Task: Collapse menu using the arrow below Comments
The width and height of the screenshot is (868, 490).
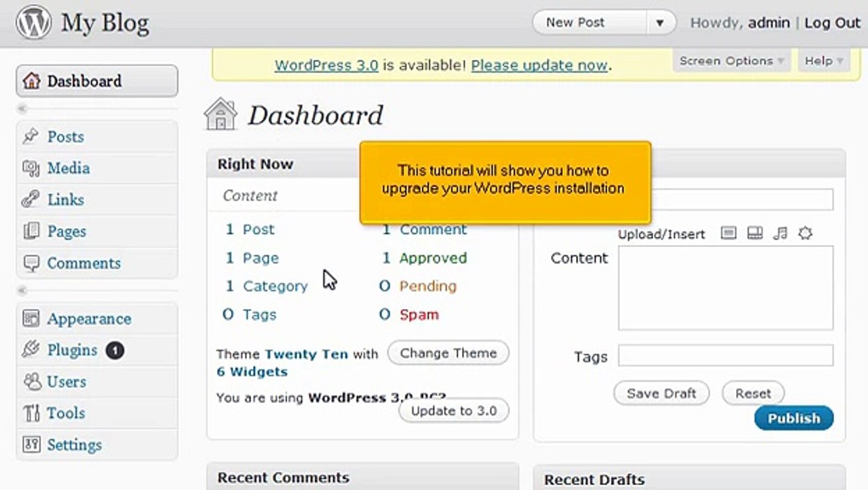Action: coord(22,291)
